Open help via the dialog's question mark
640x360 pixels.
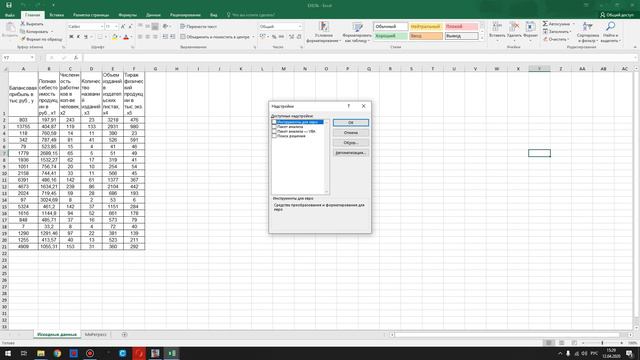pyautogui.click(x=349, y=106)
